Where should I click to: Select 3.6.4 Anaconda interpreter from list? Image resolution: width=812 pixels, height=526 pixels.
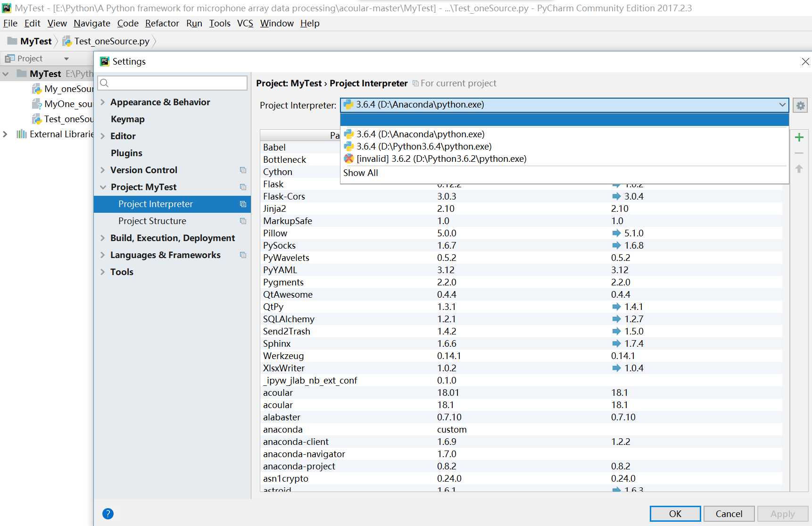point(564,134)
